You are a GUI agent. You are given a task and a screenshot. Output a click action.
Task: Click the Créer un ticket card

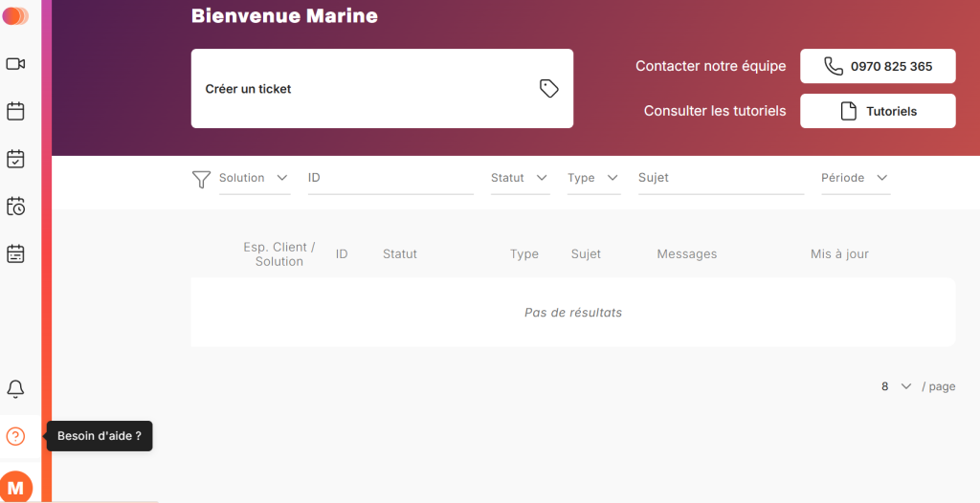pyautogui.click(x=382, y=89)
